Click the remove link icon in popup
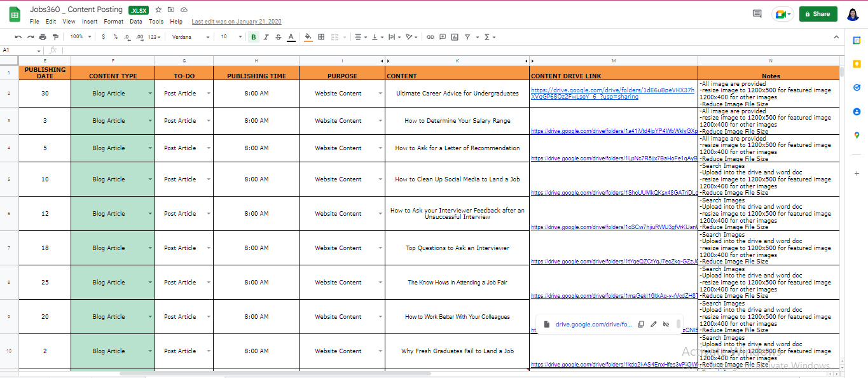This screenshot has height=378, width=868. pos(666,325)
